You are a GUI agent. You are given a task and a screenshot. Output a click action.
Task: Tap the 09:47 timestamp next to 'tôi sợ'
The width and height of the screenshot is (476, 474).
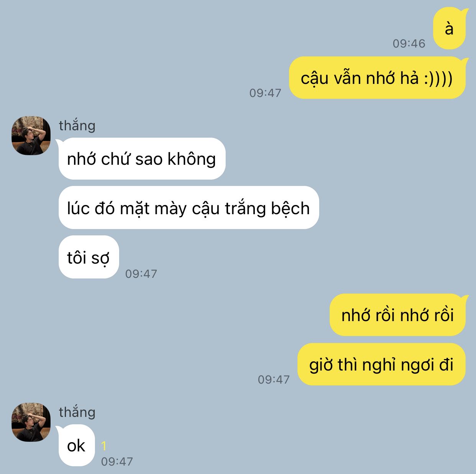tap(141, 274)
